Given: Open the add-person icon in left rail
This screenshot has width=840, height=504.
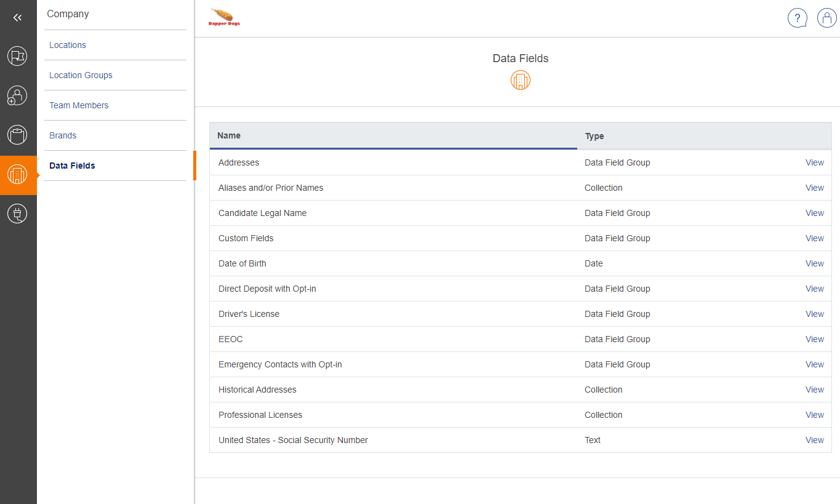Looking at the screenshot, I should point(17,95).
